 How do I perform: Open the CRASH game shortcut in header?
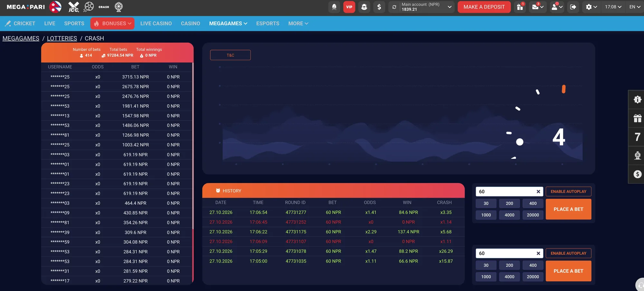104,7
